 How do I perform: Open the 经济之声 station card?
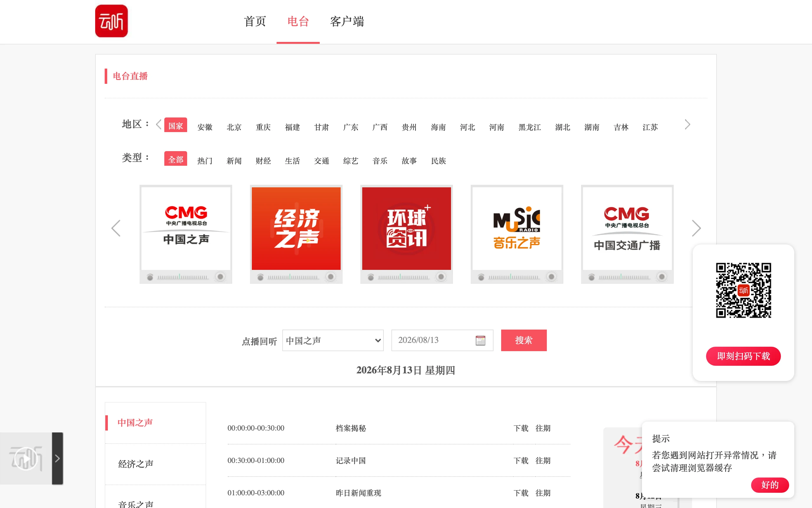click(x=296, y=234)
